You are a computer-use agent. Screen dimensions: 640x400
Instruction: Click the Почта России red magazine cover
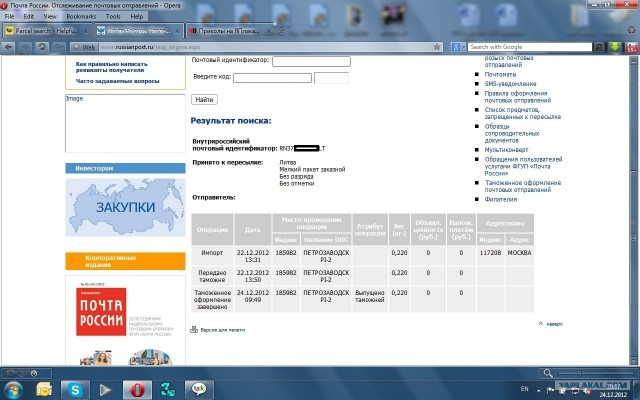101,311
